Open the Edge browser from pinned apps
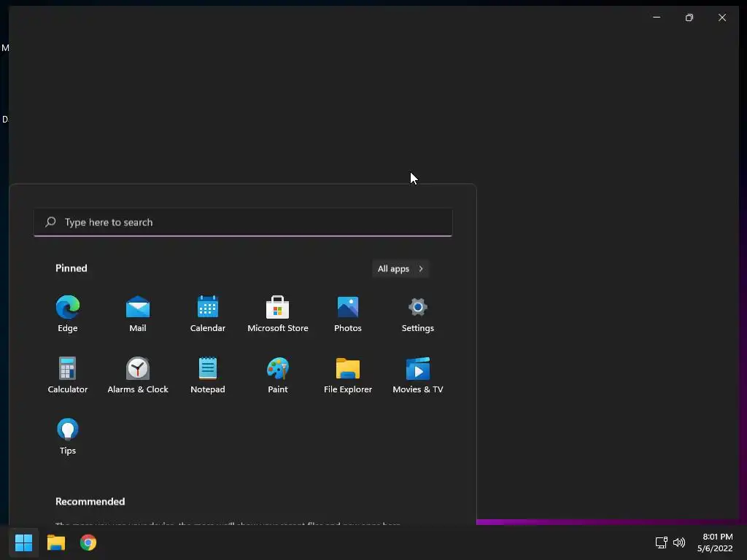 coord(68,314)
